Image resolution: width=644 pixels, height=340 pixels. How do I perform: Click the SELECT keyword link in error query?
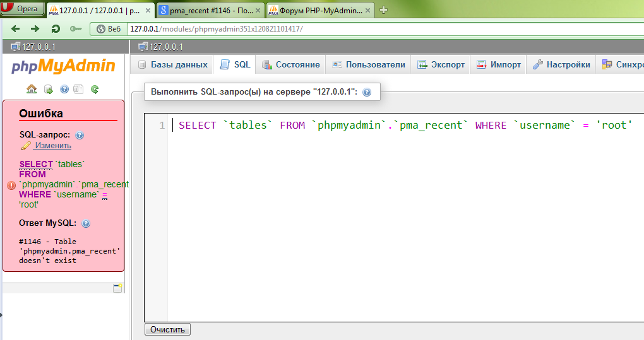[x=36, y=164]
